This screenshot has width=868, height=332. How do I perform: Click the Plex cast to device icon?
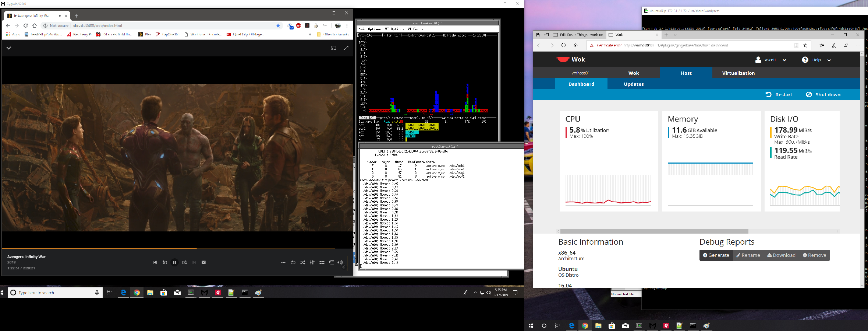(x=333, y=48)
